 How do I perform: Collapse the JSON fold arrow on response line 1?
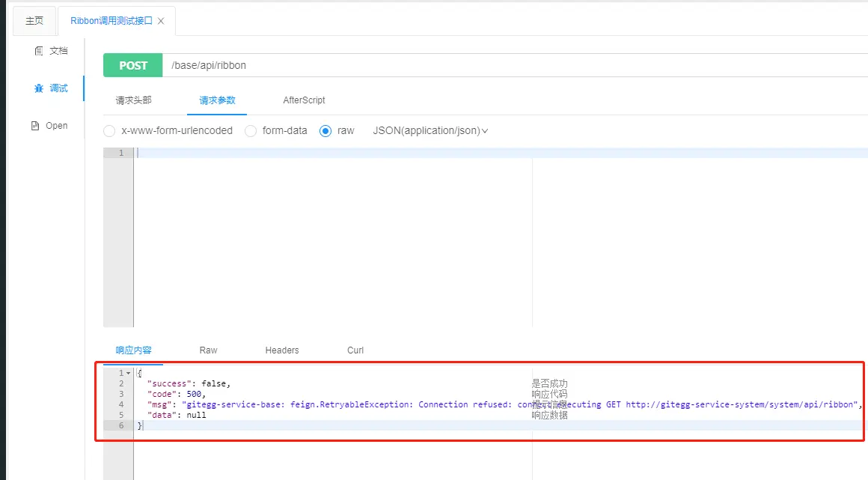click(129, 373)
